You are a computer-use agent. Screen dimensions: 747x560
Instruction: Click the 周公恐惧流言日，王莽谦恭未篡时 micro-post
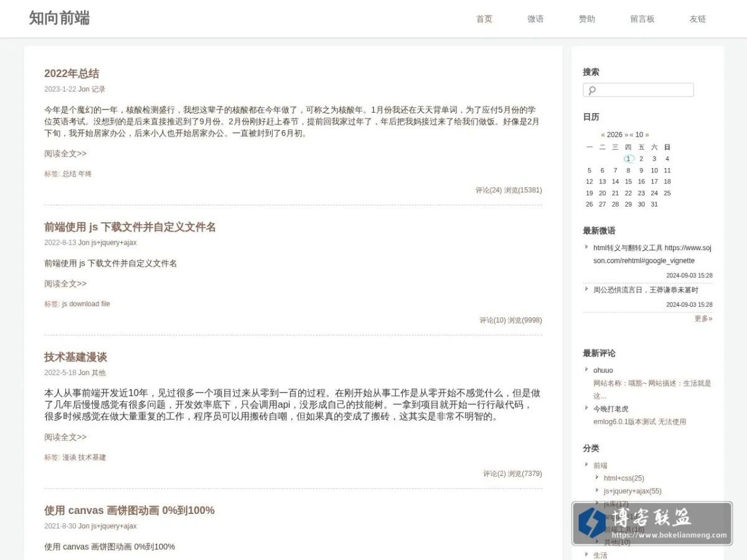[x=646, y=290]
